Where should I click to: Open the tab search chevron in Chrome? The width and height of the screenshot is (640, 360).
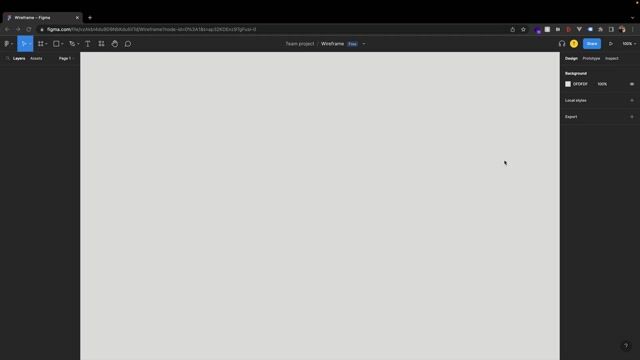pos(632,18)
